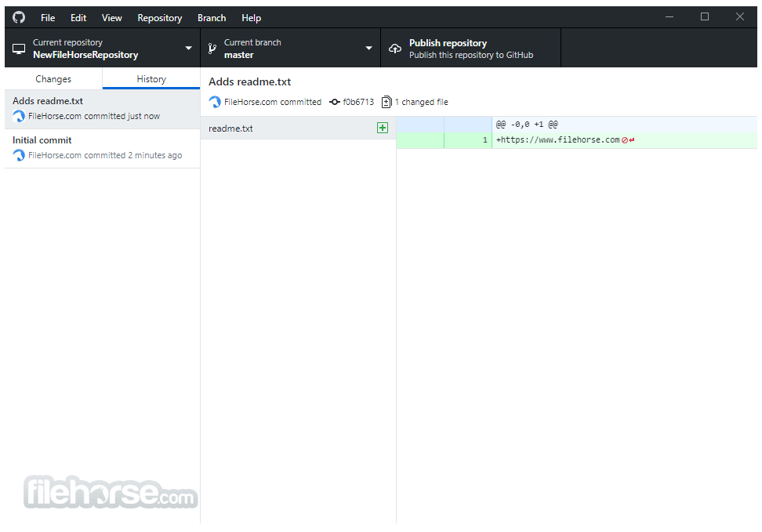Select the Initial commit entry in history
The height and width of the screenshot is (532, 762).
[x=103, y=149]
